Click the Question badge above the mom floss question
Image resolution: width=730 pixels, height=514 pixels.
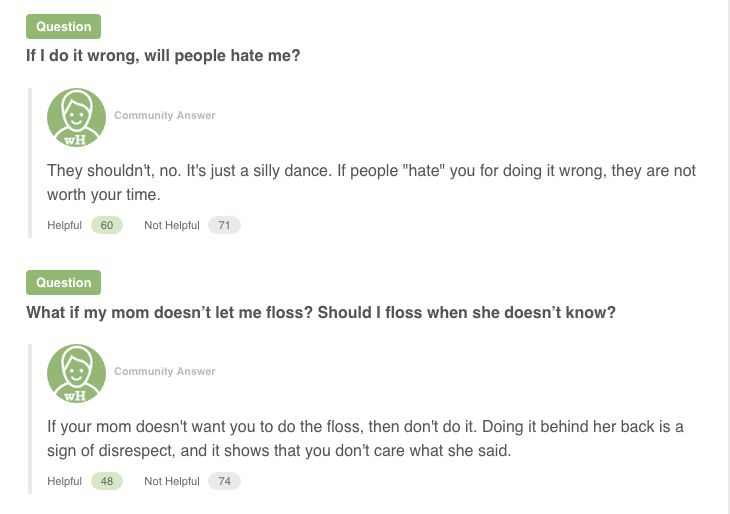pos(63,283)
